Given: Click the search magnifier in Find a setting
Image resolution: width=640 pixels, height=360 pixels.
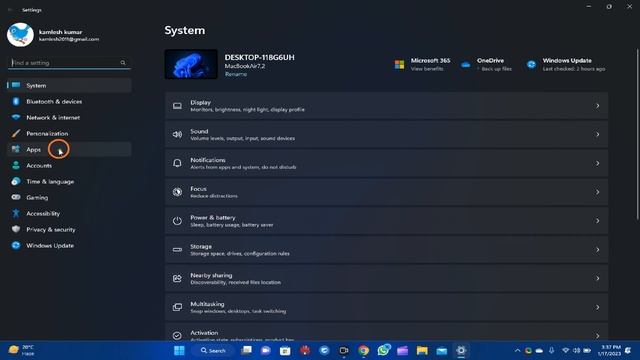Looking at the screenshot, I should (123, 63).
